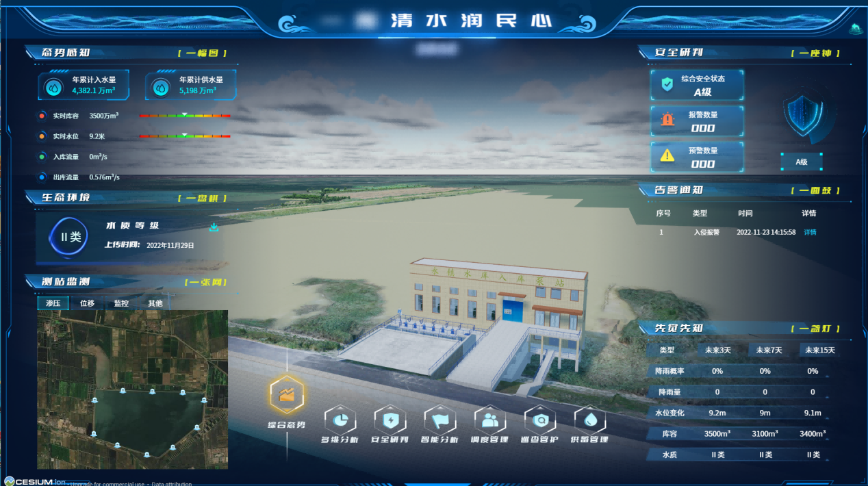
Task: Open the 供蓄管理 water drop icon
Action: point(589,420)
